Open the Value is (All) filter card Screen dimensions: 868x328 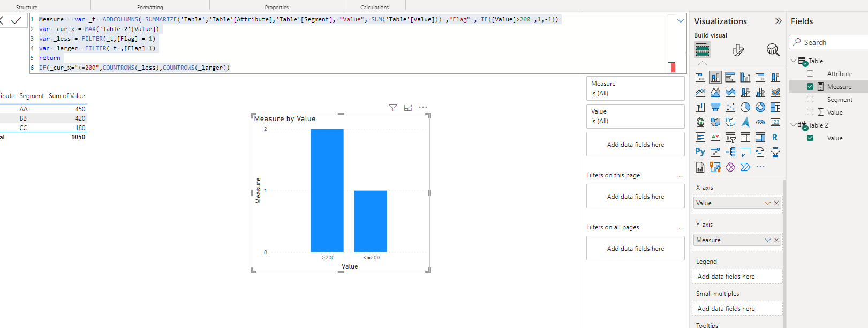[636, 116]
